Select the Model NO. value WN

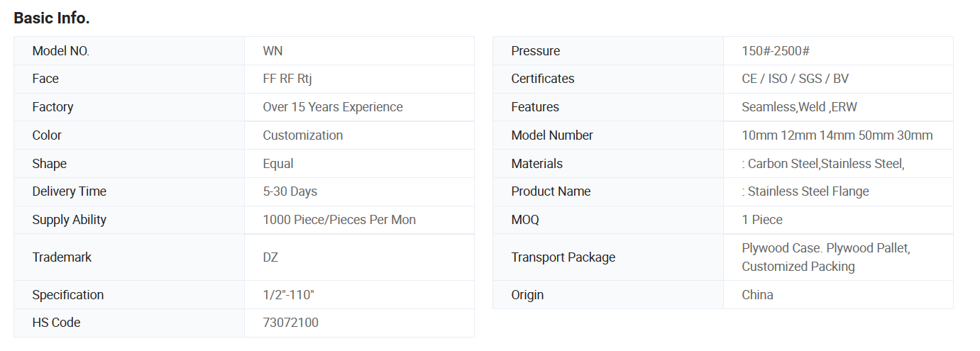point(272,51)
